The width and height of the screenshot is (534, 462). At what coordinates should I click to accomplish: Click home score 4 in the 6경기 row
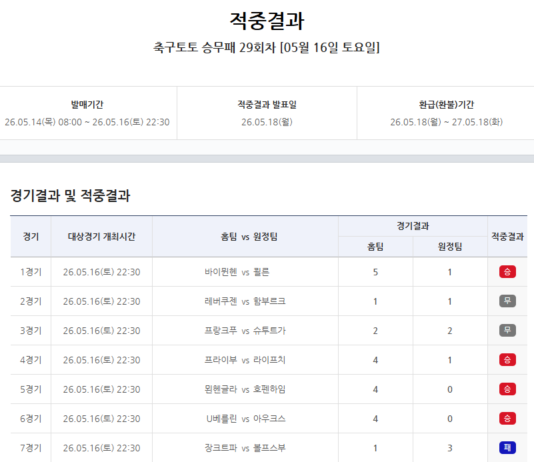tap(375, 418)
